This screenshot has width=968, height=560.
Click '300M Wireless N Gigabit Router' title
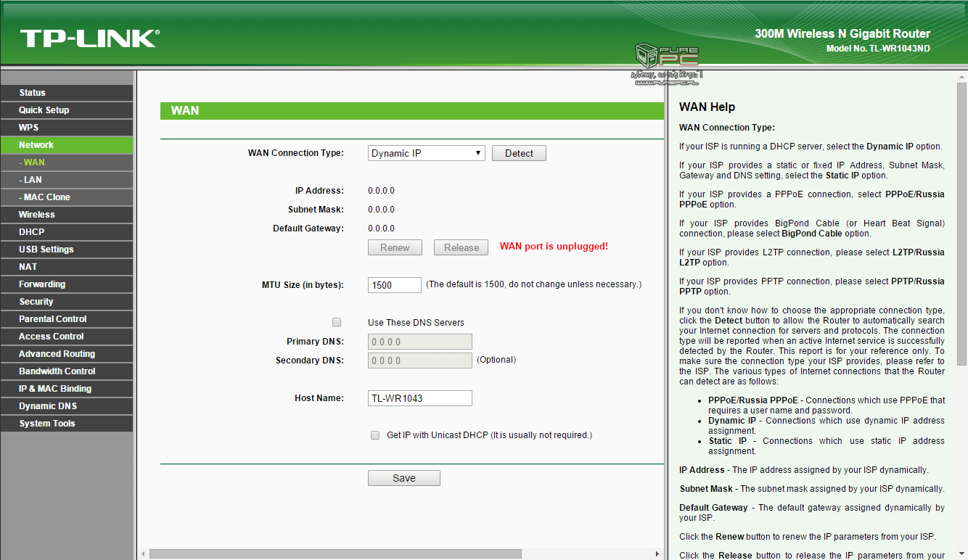pyautogui.click(x=842, y=33)
